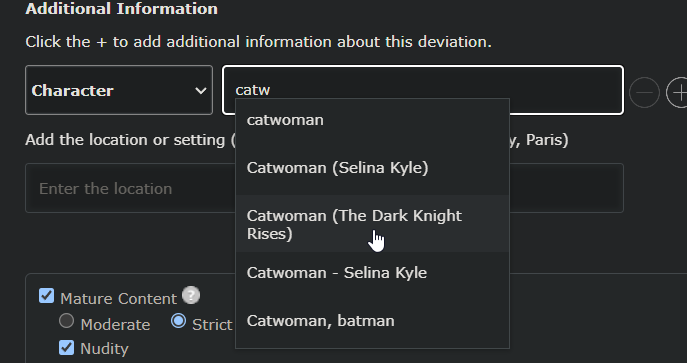Click the character name field containing 'catw'
687x363 pixels.
point(423,90)
